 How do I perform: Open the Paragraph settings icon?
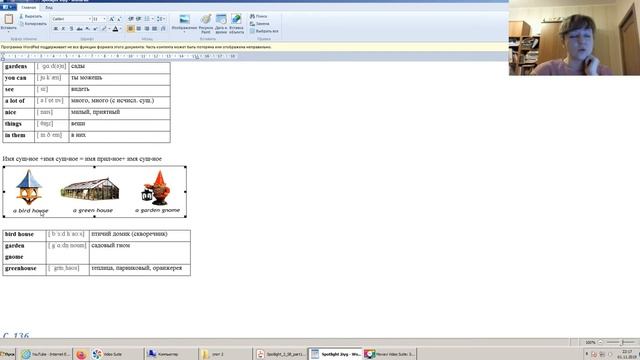coord(163,29)
